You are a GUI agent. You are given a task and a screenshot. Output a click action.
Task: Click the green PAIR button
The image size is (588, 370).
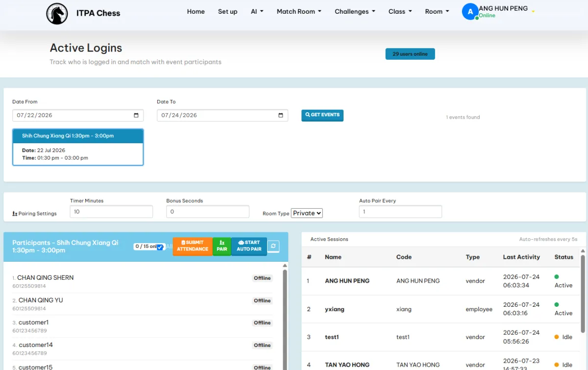click(222, 246)
